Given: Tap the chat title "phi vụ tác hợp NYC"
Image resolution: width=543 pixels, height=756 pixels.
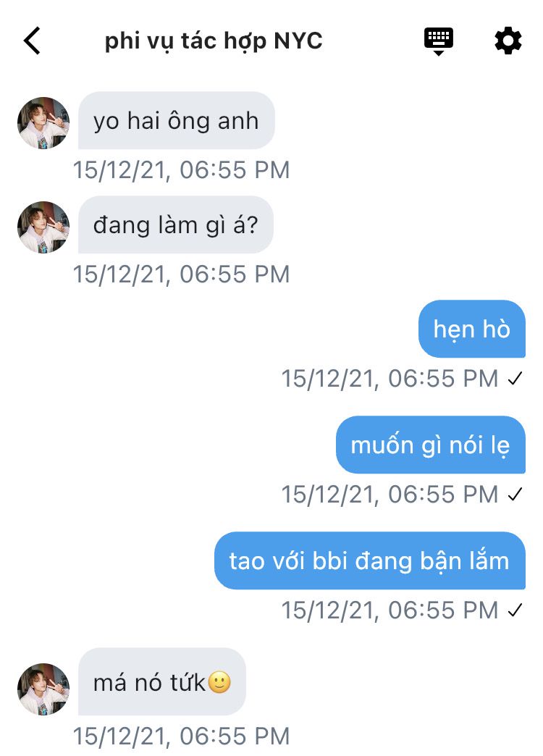Looking at the screenshot, I should [x=214, y=41].
